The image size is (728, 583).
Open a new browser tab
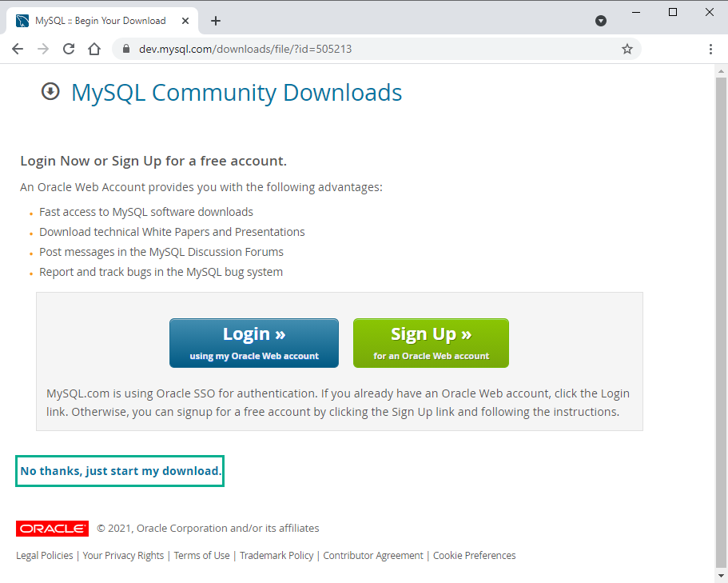point(215,21)
